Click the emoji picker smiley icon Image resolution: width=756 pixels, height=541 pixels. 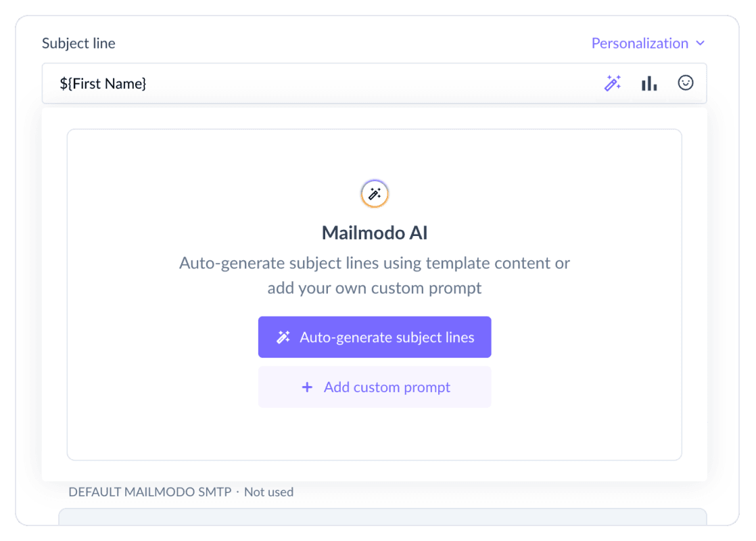pos(686,83)
